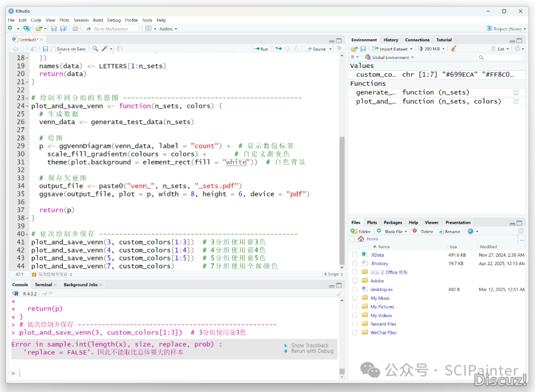Check the .Rhistory file checkbox

click(x=355, y=263)
